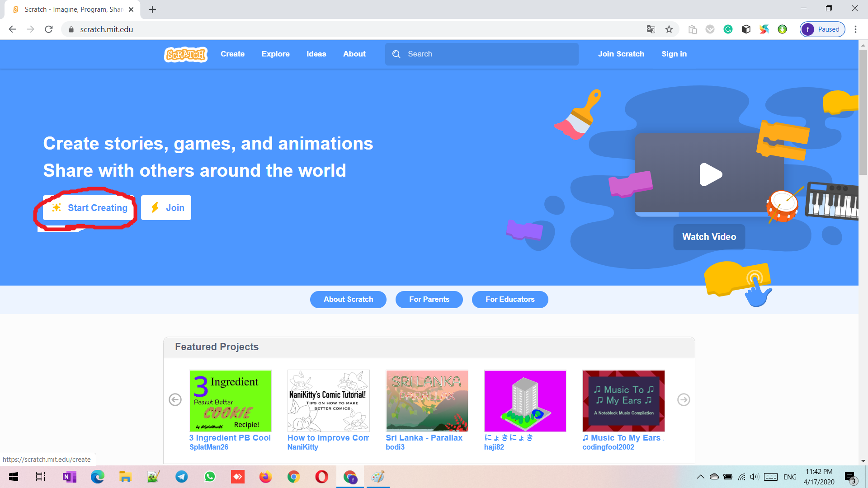
Task: Open File Explorer from the taskbar
Action: [125, 477]
